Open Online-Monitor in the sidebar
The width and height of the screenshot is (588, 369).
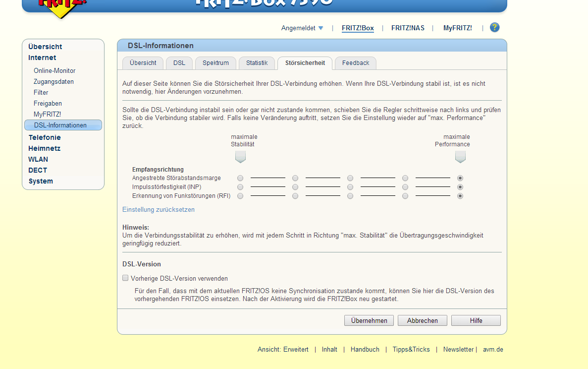point(54,70)
